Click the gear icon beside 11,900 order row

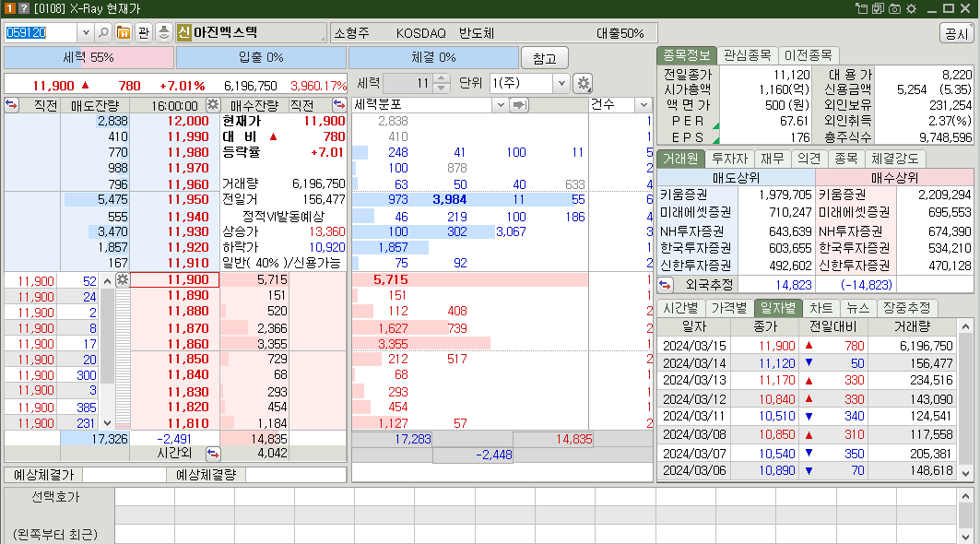(123, 279)
